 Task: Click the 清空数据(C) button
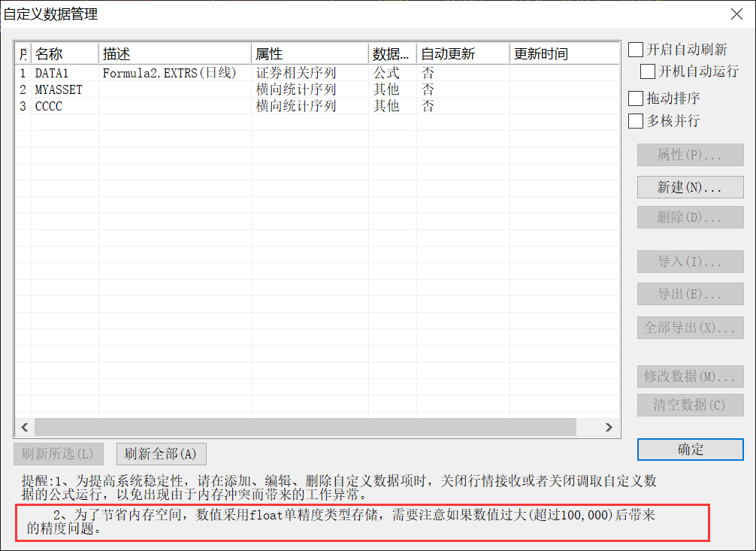click(691, 405)
